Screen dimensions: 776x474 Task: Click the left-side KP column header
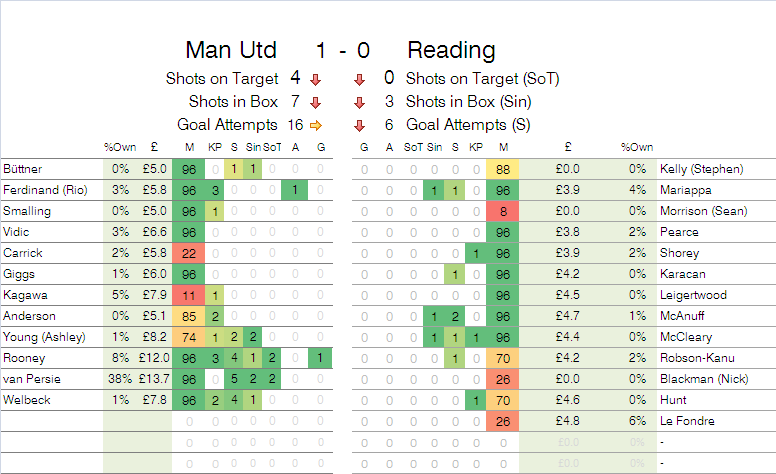(213, 148)
